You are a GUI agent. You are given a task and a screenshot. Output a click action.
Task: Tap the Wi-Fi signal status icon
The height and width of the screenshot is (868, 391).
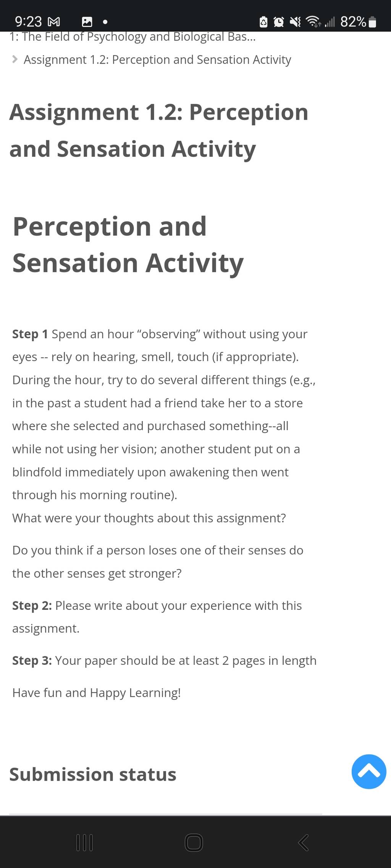pyautogui.click(x=314, y=22)
